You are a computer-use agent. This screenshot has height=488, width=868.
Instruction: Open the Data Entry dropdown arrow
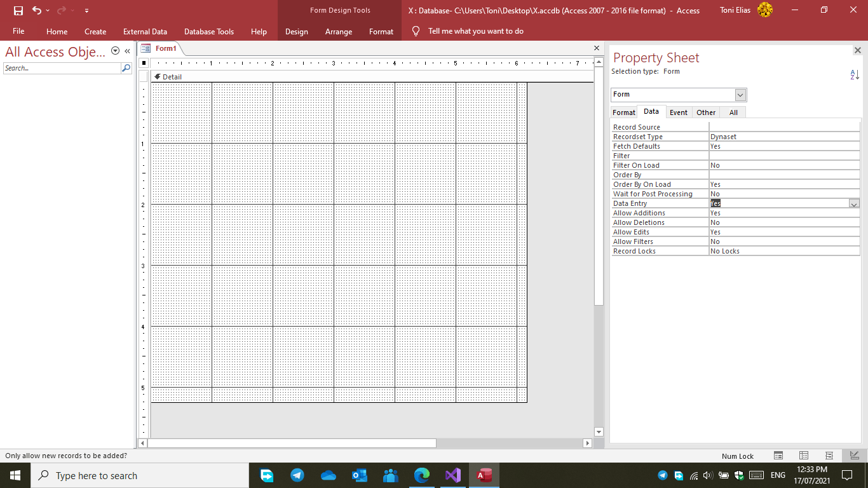(x=854, y=204)
